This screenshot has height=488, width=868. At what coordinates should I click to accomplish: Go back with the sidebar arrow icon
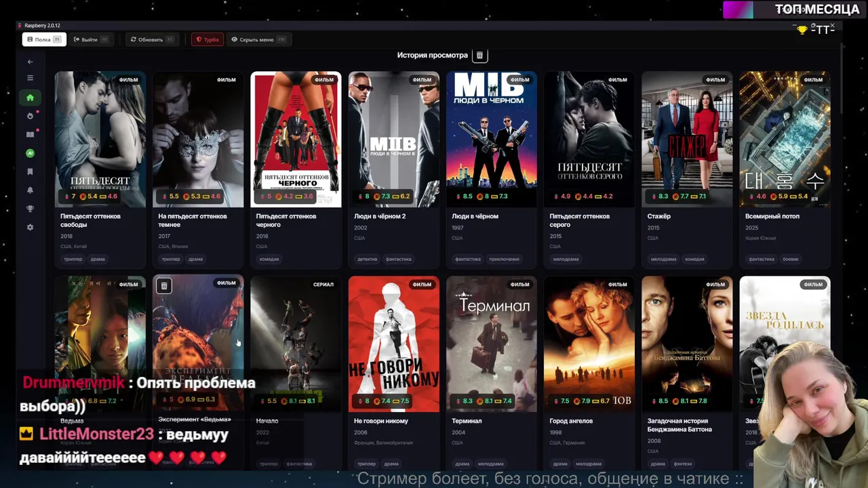(x=30, y=62)
